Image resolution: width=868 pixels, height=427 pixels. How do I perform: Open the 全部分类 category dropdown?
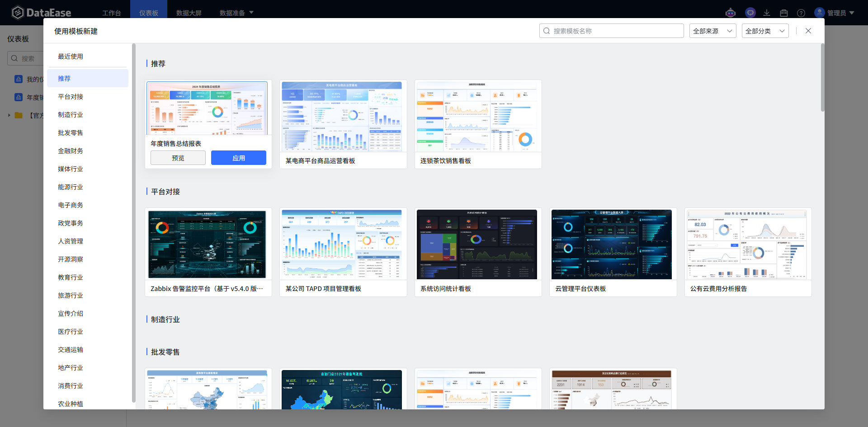click(x=765, y=31)
